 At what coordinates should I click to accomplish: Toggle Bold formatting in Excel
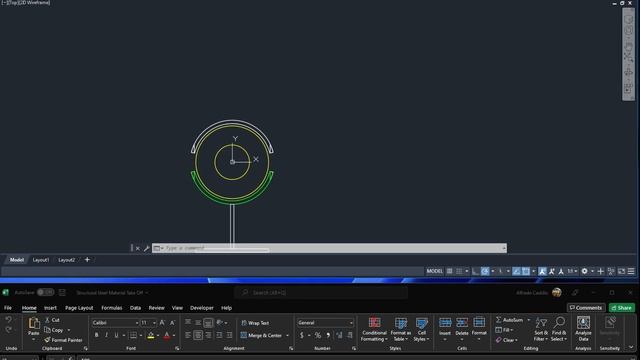tap(96, 336)
